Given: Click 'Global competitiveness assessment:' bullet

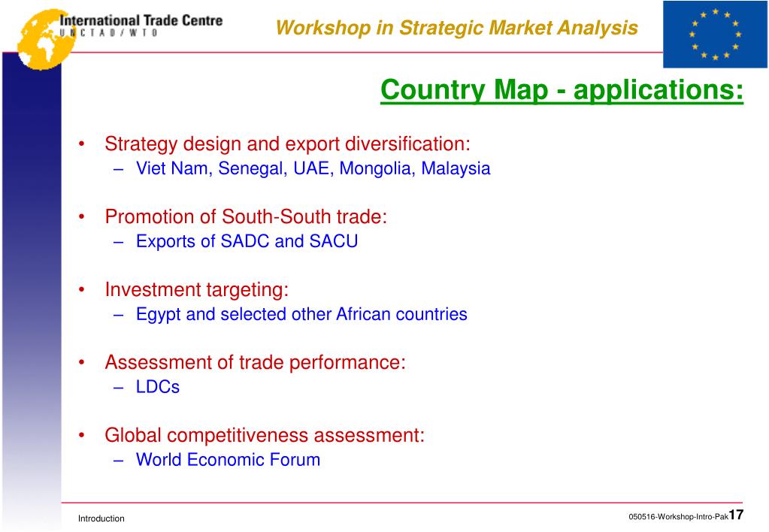Looking at the screenshot, I should [x=265, y=435].
